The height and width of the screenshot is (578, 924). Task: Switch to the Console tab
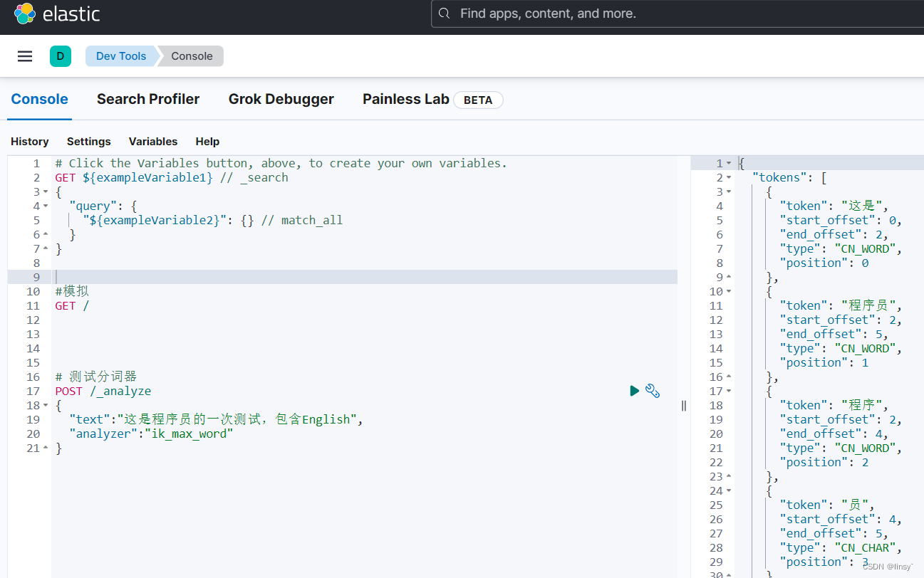click(40, 99)
